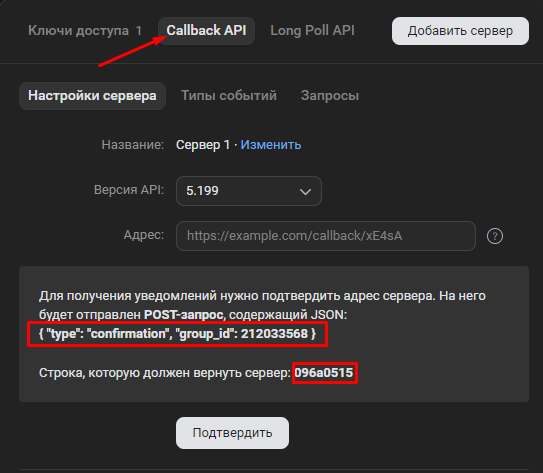
Task: Open the Типы событий tab
Action: tap(229, 96)
